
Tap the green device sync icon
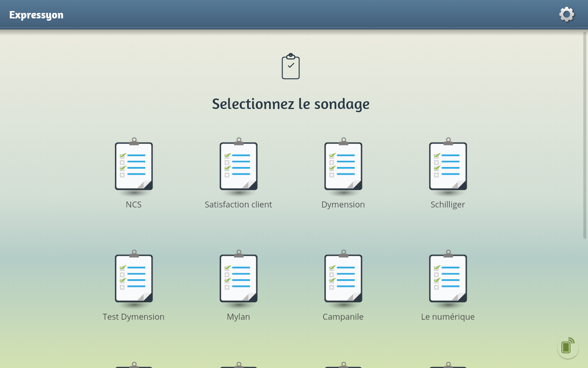pyautogui.click(x=567, y=347)
